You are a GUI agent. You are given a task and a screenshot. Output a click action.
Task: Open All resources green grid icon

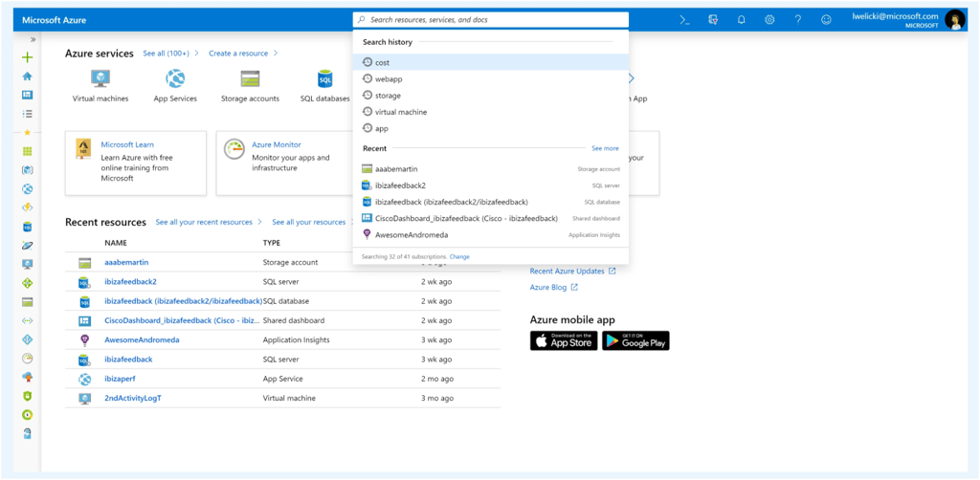tap(27, 151)
